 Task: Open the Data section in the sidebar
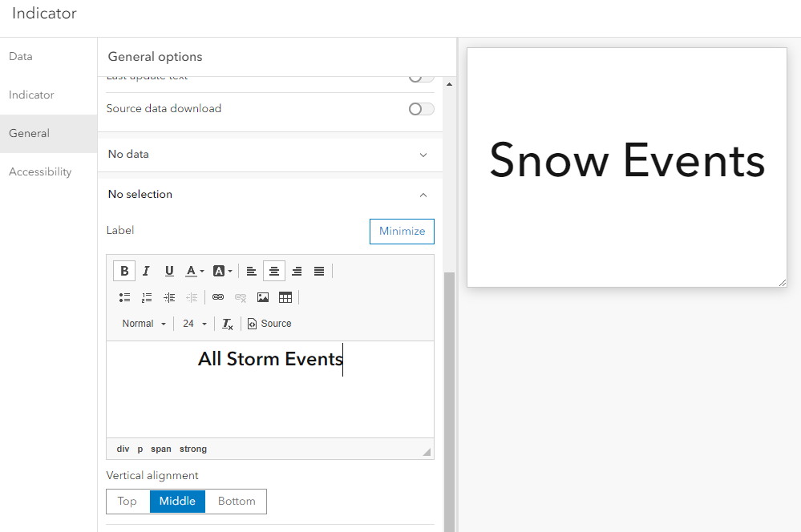(x=22, y=56)
